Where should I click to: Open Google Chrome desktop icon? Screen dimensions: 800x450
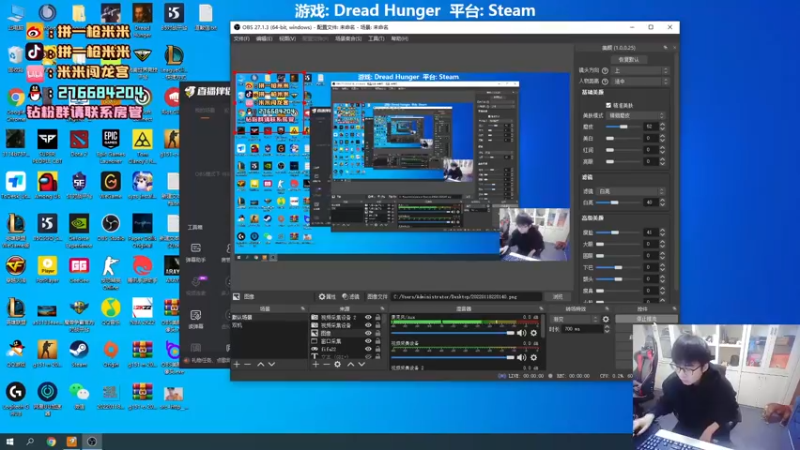[x=16, y=105]
